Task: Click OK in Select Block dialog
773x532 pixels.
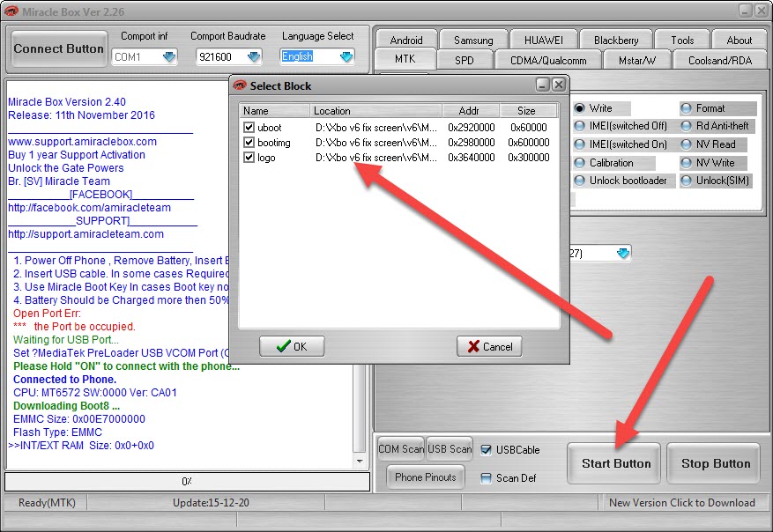Action: click(292, 346)
